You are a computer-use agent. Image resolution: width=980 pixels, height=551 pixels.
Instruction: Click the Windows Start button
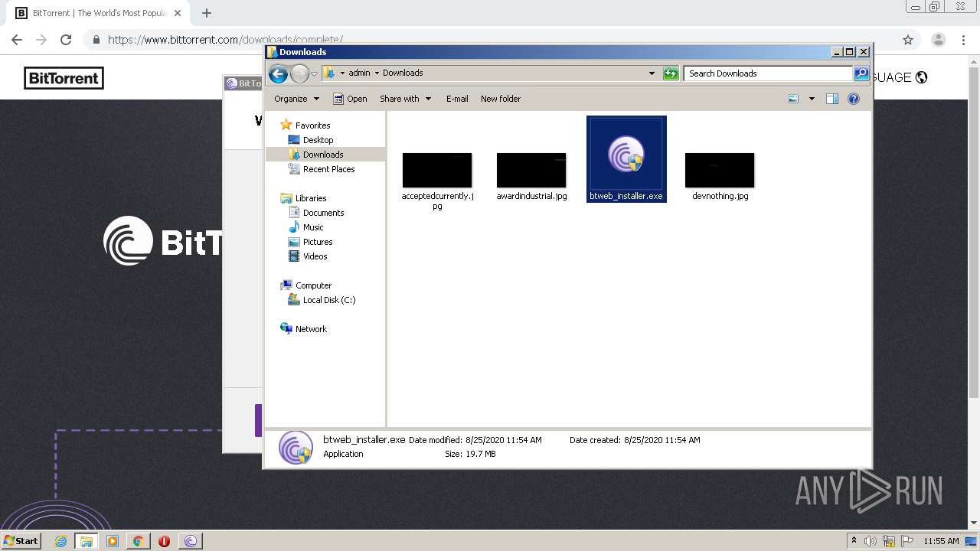click(21, 540)
